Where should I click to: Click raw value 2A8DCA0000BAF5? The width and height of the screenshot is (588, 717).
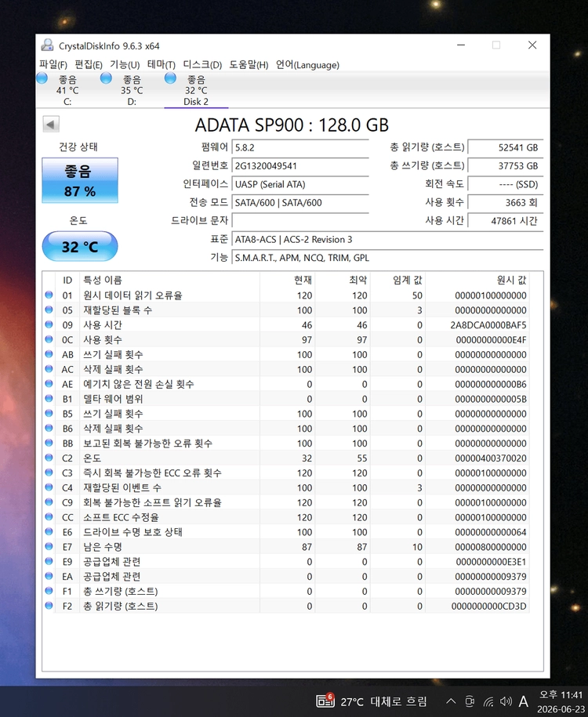[x=488, y=324]
